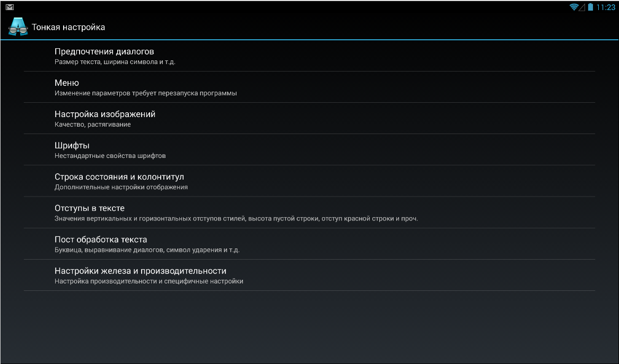Viewport: 619px width, 364px height.
Task: Tap the clock showing 11:23
Action: tap(606, 7)
